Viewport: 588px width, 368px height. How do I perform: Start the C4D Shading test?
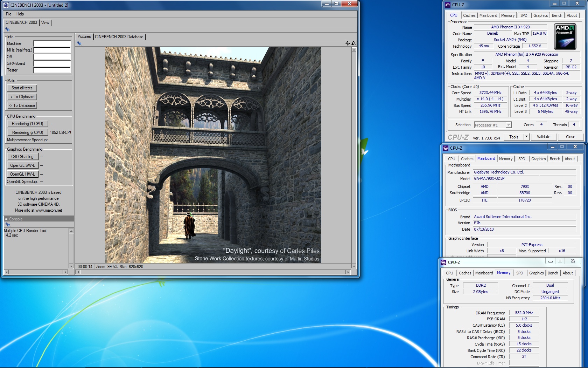coord(22,157)
